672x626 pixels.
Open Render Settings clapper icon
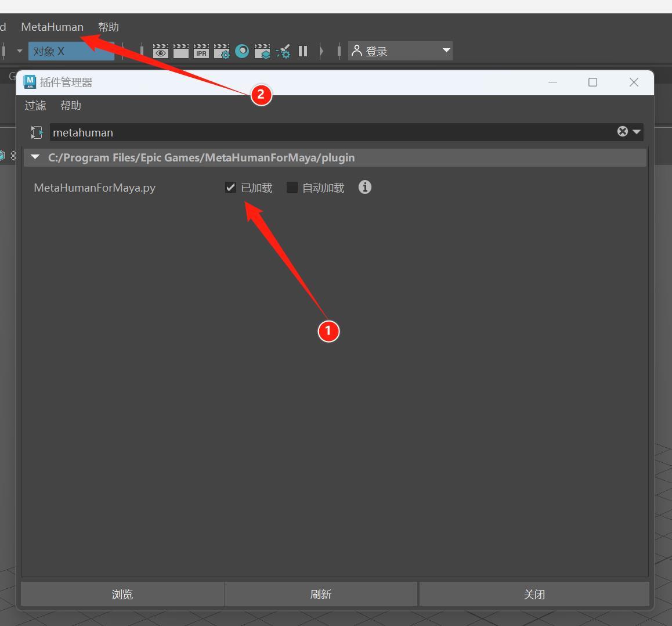222,51
